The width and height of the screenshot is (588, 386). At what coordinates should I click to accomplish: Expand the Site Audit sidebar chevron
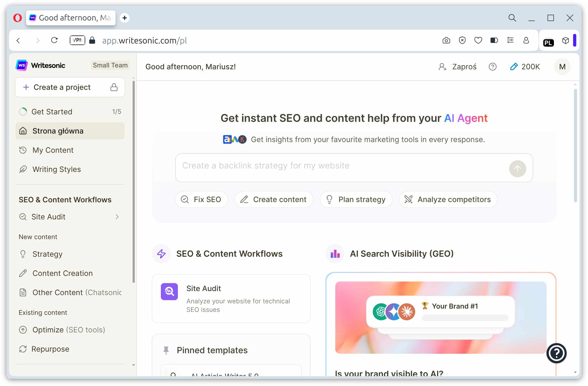tap(117, 217)
